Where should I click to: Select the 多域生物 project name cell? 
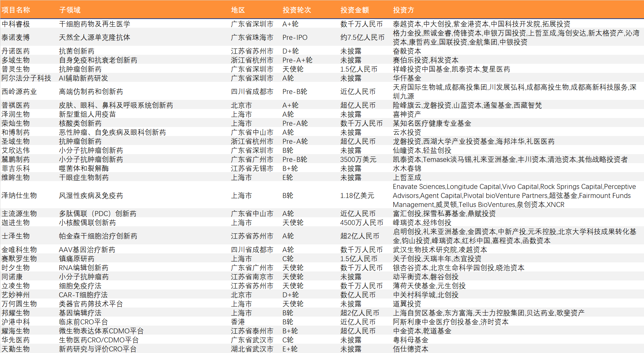point(16,60)
